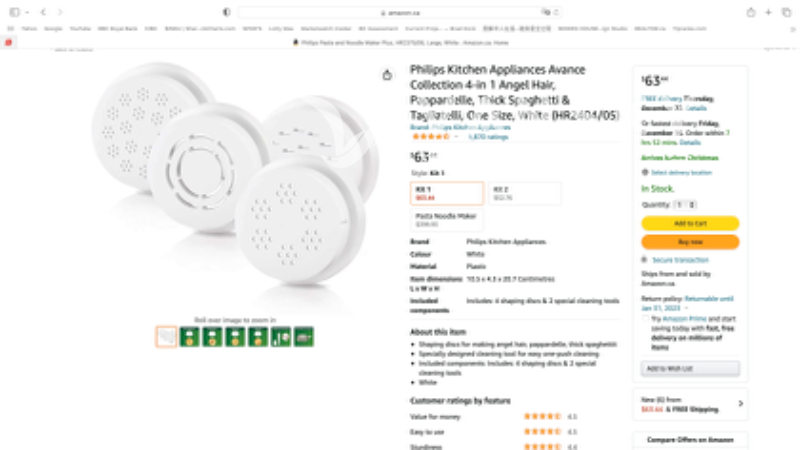The image size is (800, 450).
Task: Click the pinned red tab icon
Action: (x=8, y=43)
